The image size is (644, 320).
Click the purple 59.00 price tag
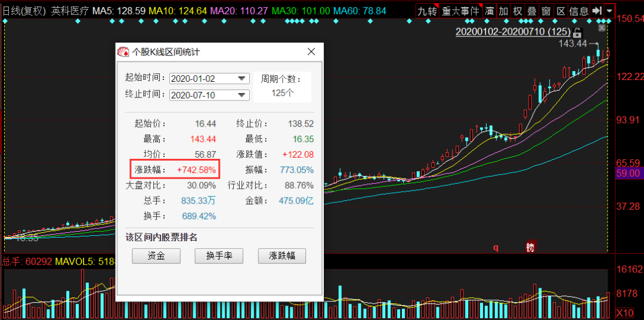click(x=628, y=173)
